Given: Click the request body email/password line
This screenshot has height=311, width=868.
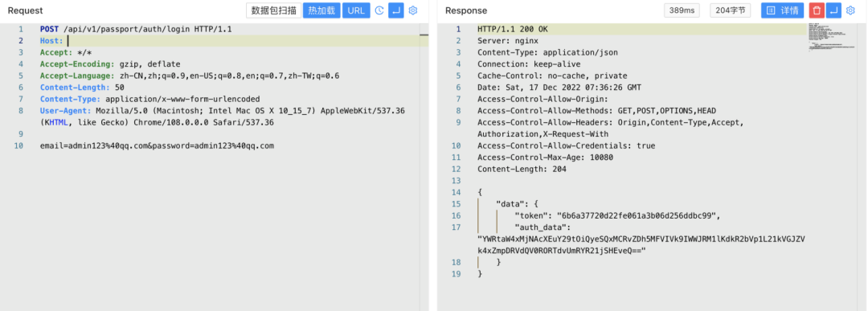Looking at the screenshot, I should [158, 146].
